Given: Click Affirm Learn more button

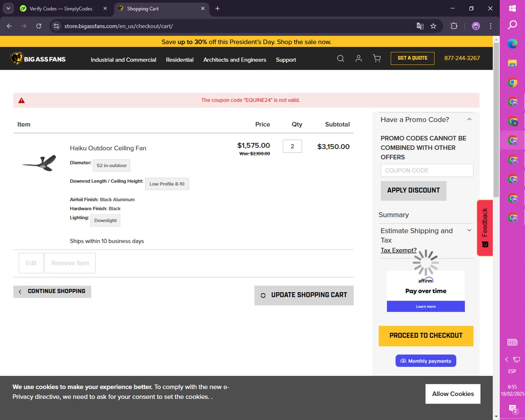Looking at the screenshot, I should click(426, 307).
